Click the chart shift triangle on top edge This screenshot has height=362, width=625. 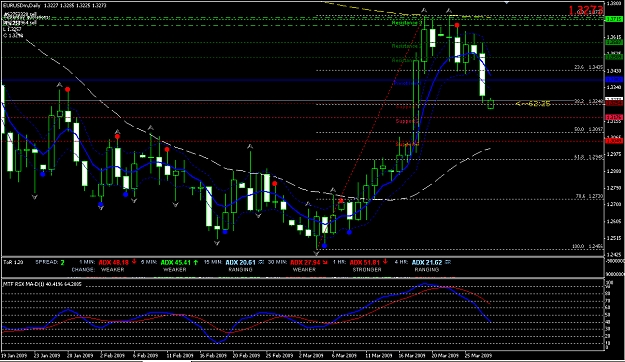(x=507, y=2)
